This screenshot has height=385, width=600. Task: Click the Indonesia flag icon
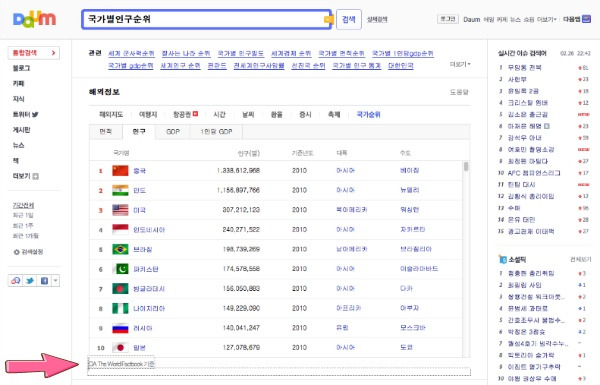[x=120, y=230]
